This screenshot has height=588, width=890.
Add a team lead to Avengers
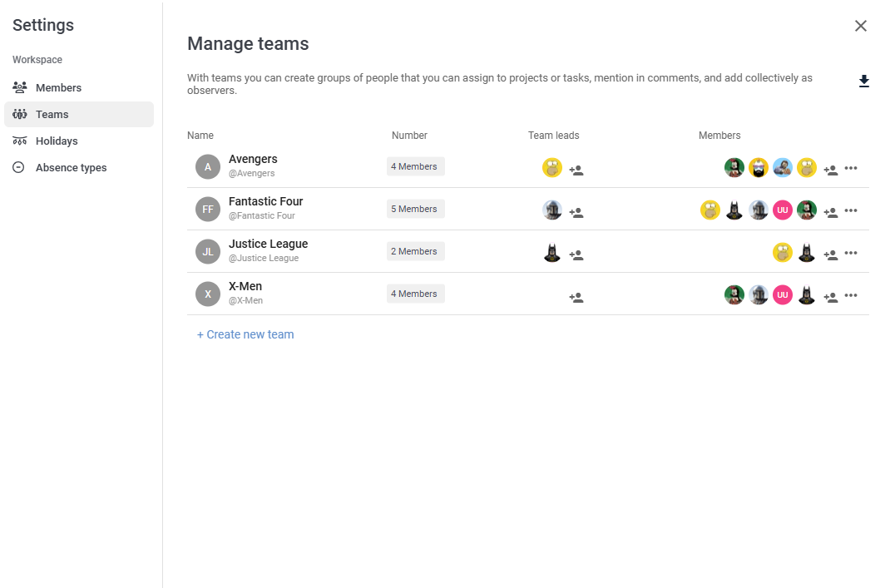(x=576, y=170)
